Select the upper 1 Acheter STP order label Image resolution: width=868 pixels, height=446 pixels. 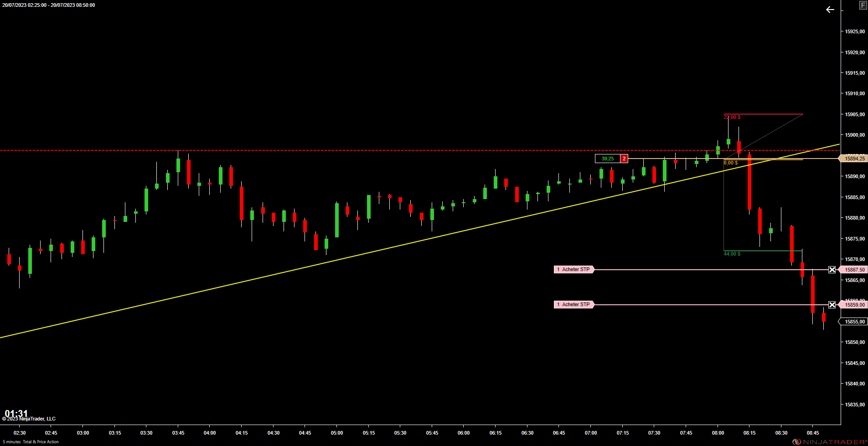pyautogui.click(x=574, y=270)
